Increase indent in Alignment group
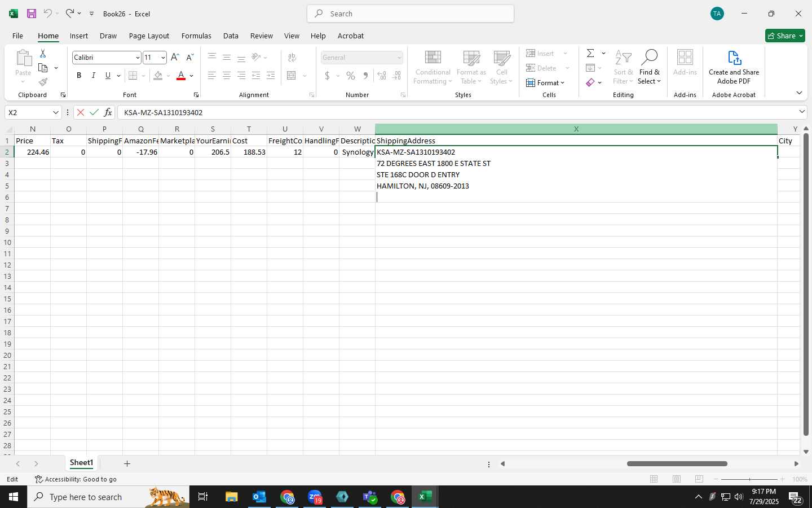This screenshot has width=812, height=508. (271, 76)
